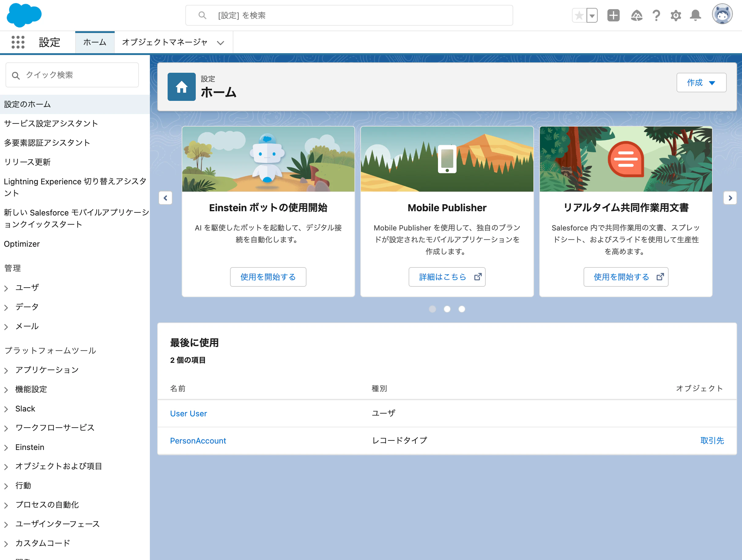
Task: Click the Quick Find magnifier icon
Action: tap(16, 76)
